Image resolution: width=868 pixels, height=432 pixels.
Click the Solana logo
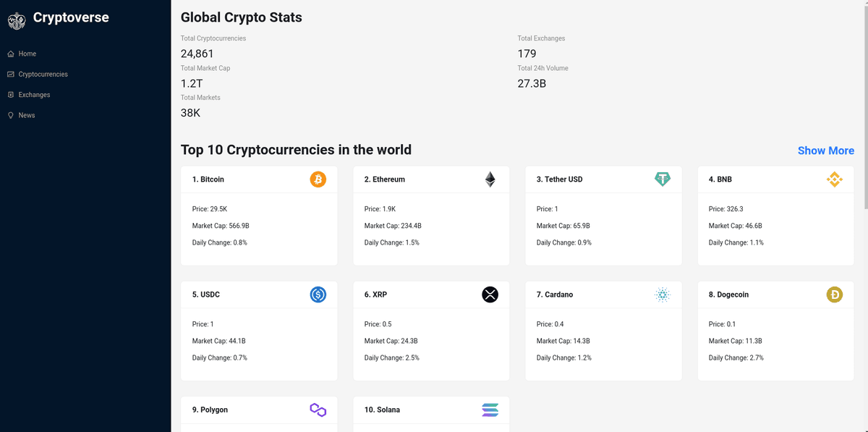490,410
